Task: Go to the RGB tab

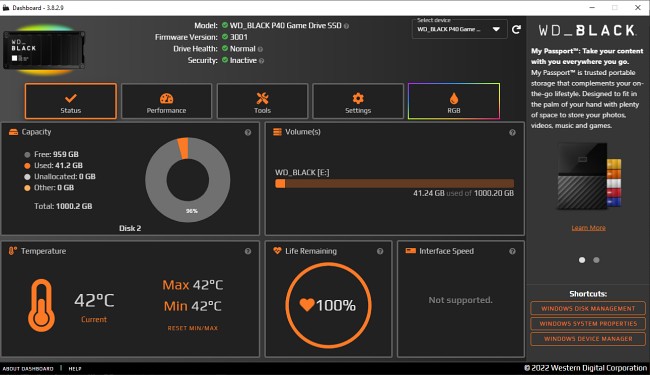Action: click(454, 101)
